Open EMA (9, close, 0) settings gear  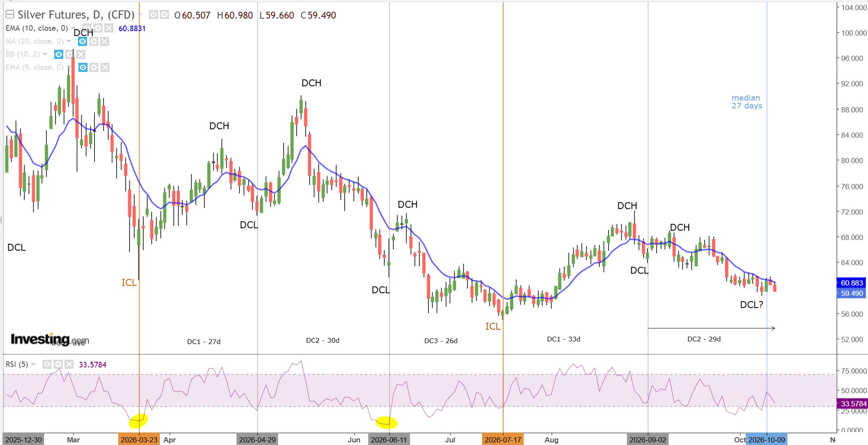tap(94, 67)
